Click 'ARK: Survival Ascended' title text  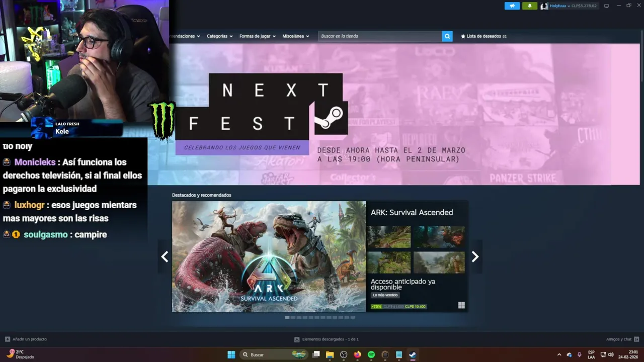tap(412, 213)
